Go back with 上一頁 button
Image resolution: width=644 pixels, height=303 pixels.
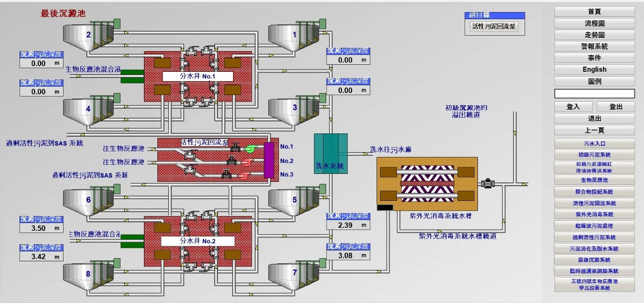click(x=594, y=130)
